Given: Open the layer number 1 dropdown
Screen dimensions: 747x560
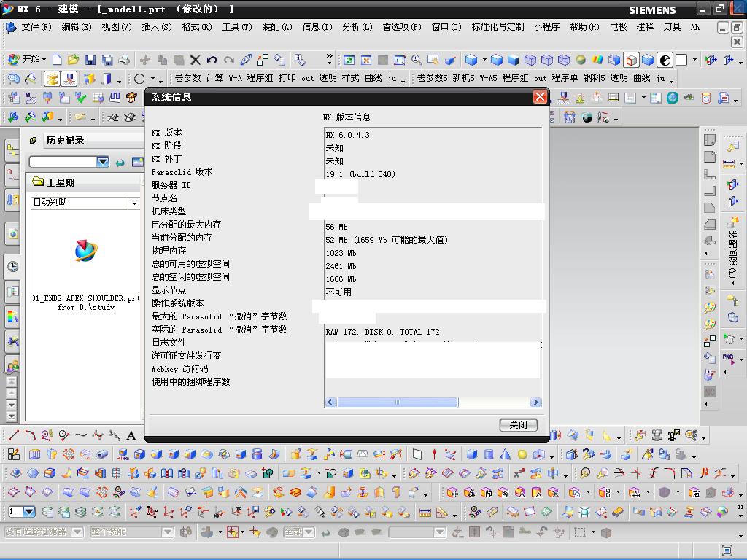Looking at the screenshot, I should pos(29,512).
